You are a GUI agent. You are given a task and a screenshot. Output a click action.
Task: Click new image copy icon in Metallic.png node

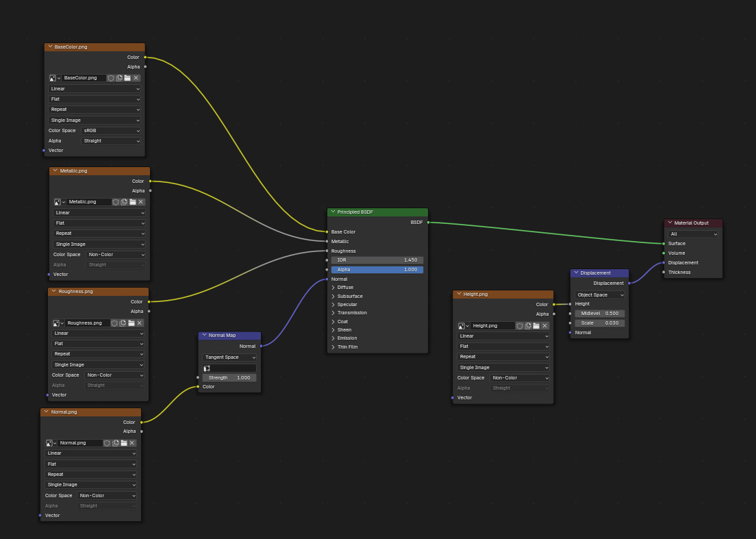(x=124, y=202)
